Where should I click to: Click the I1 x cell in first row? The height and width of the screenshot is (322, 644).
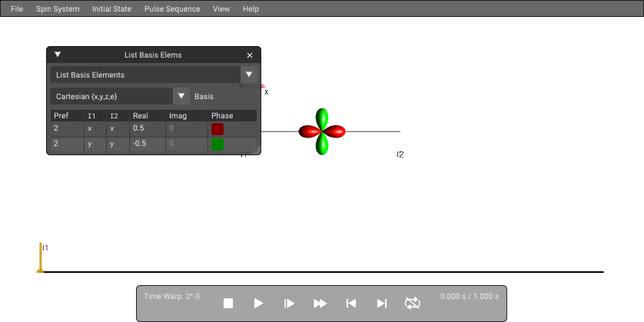[95, 128]
